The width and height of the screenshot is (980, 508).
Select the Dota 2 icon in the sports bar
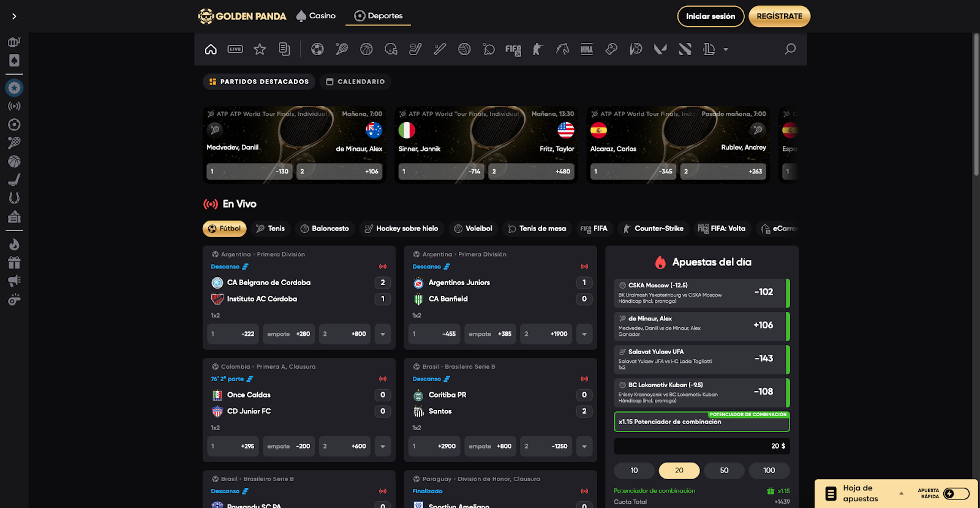click(x=685, y=49)
